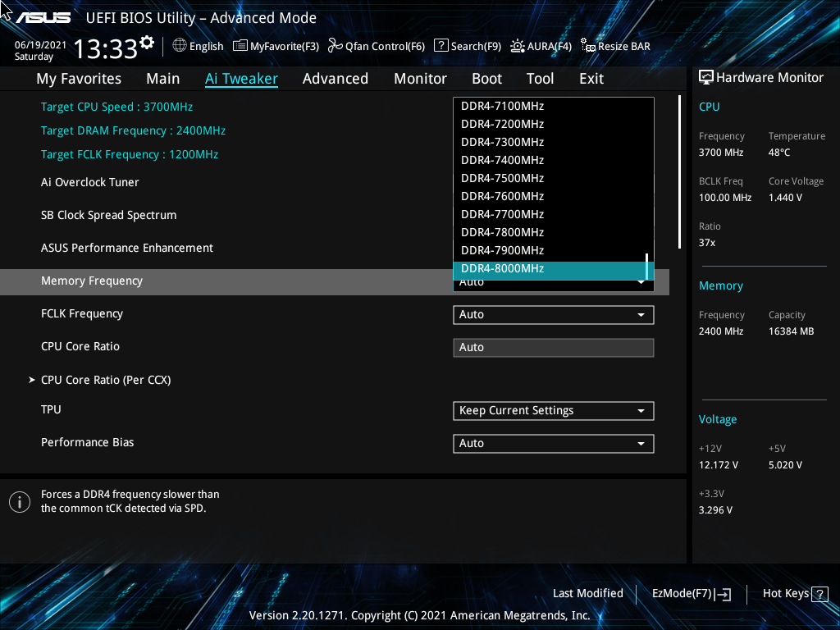Click the Hardware Monitor panel icon

(706, 77)
